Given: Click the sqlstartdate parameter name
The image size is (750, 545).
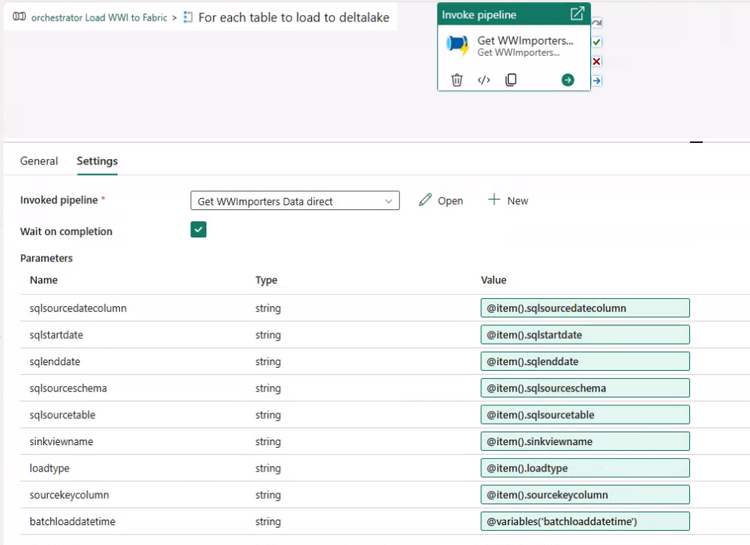Looking at the screenshot, I should tap(56, 335).
